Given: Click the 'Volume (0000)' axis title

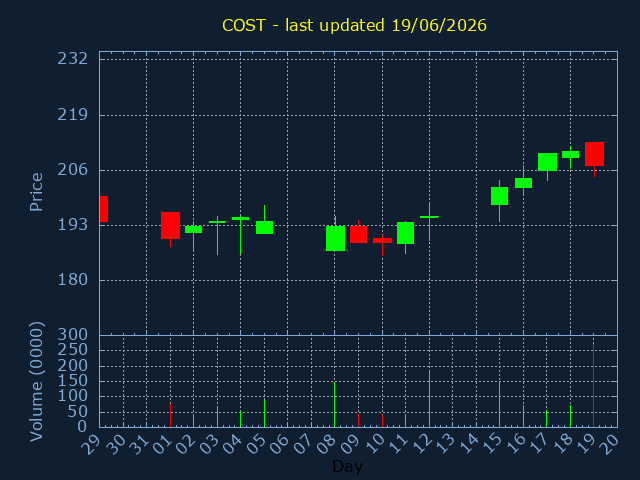Looking at the screenshot, I should click(36, 381).
